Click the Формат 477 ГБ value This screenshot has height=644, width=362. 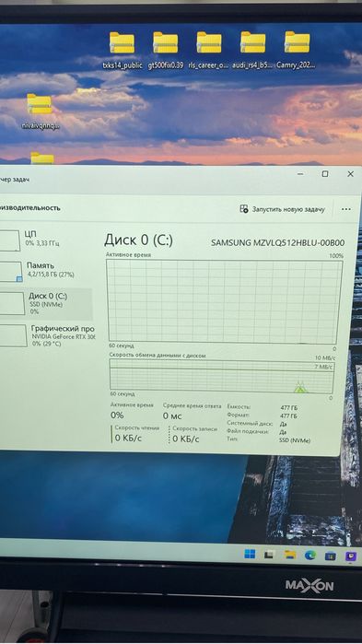pyautogui.click(x=289, y=416)
